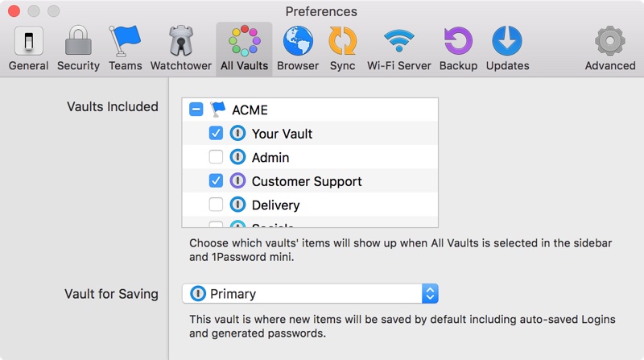The width and height of the screenshot is (644, 360).
Task: Uncheck the Your Vault checkbox
Action: click(216, 134)
